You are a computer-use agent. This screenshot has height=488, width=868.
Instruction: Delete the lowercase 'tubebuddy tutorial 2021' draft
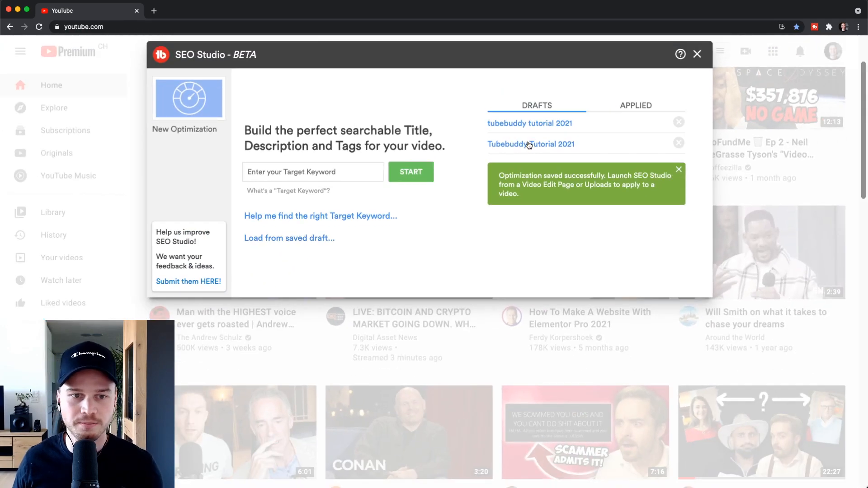(679, 122)
